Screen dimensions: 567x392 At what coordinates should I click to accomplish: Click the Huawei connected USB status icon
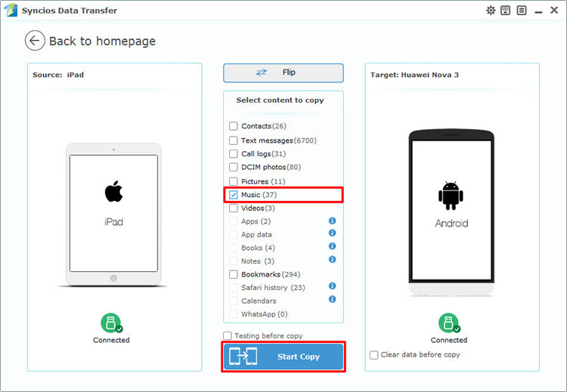point(449,323)
